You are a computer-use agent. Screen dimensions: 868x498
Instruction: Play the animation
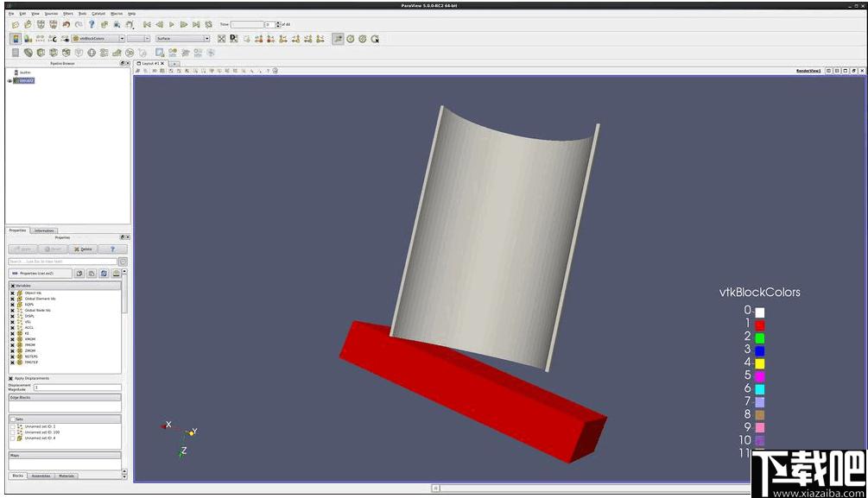pyautogui.click(x=172, y=24)
